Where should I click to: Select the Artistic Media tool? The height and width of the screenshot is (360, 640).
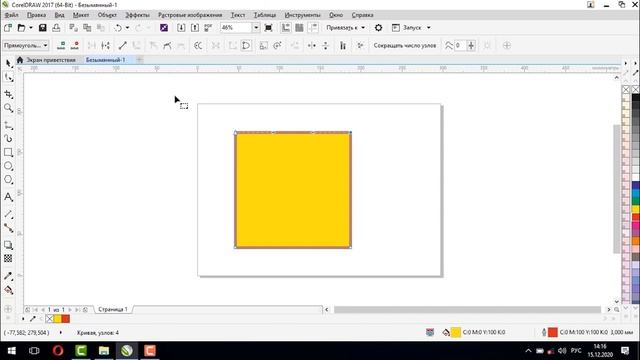pyautogui.click(x=8, y=139)
